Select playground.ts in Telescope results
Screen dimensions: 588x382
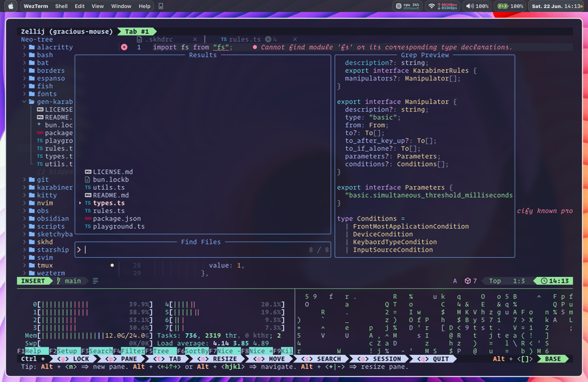coord(115,226)
